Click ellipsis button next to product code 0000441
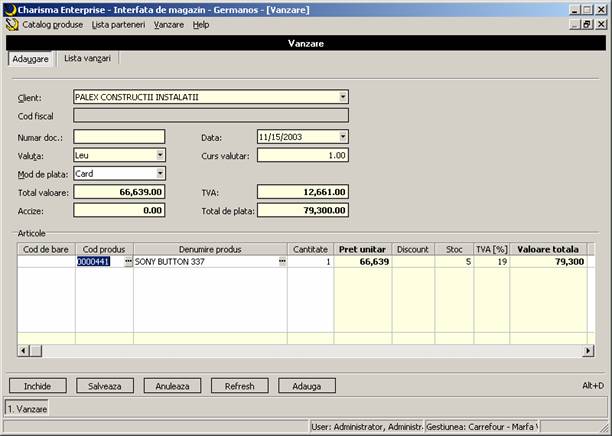Image resolution: width=612 pixels, height=436 pixels. [128, 261]
